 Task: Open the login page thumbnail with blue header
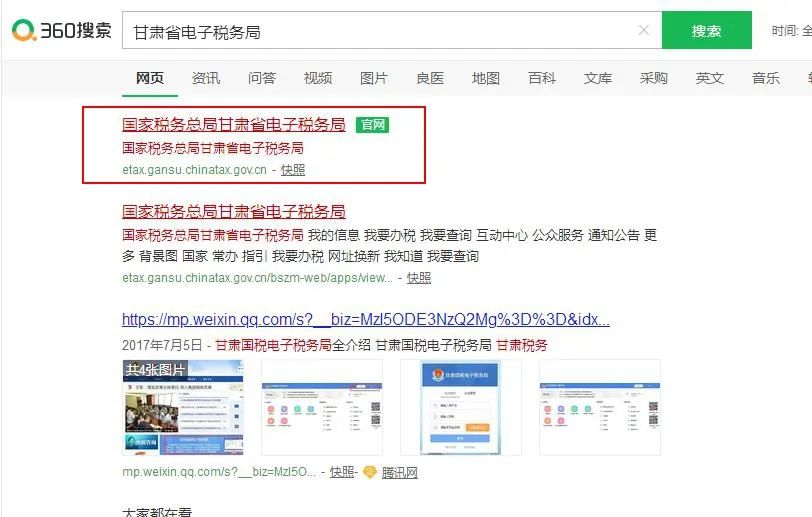[461, 408]
